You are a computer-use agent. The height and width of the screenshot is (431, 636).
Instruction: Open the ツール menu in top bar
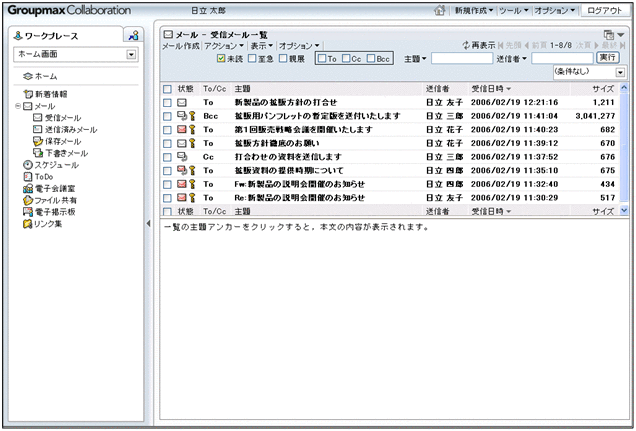(514, 11)
